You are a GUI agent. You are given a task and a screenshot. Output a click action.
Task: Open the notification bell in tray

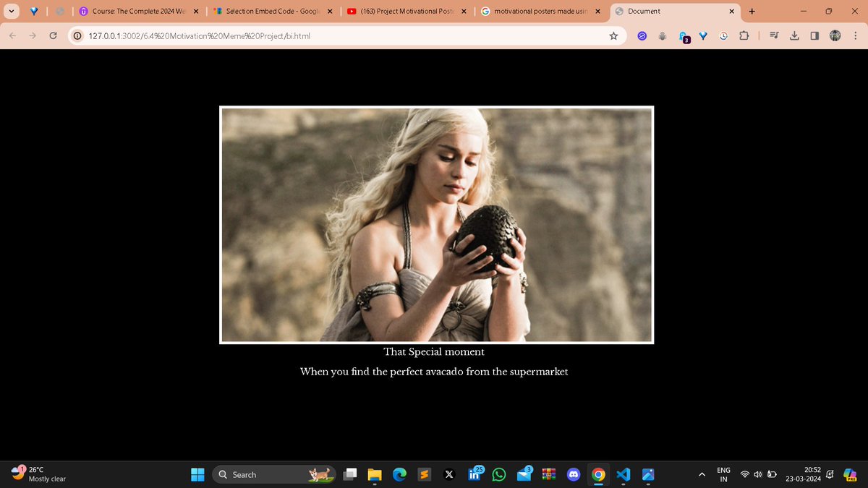click(830, 474)
